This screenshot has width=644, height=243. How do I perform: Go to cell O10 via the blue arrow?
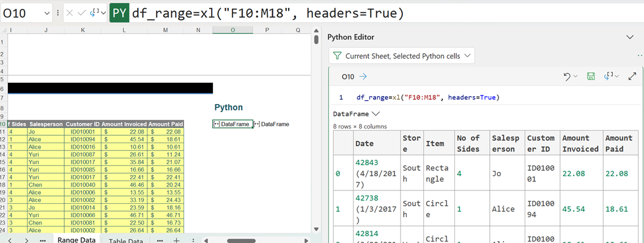click(363, 77)
